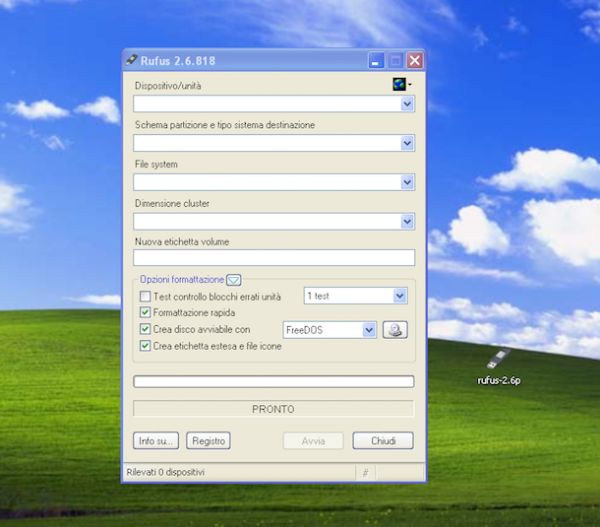Click the hash # icon in status bar

pyautogui.click(x=366, y=472)
